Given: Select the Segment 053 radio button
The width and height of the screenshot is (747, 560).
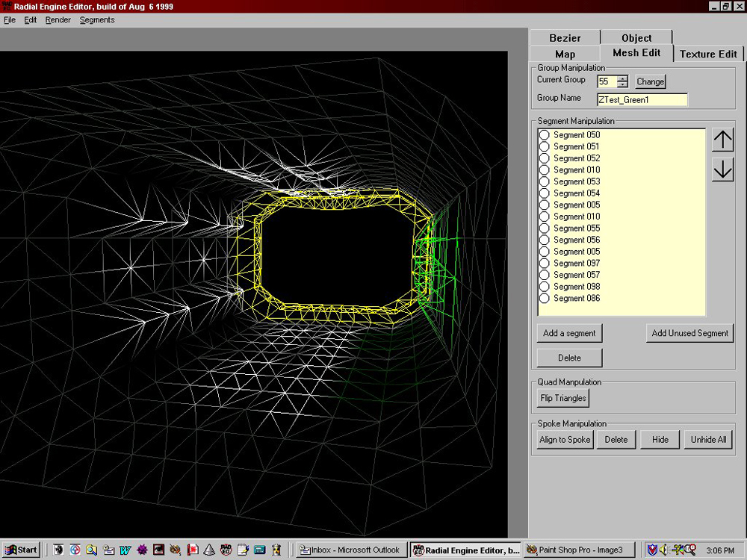Looking at the screenshot, I should [544, 182].
